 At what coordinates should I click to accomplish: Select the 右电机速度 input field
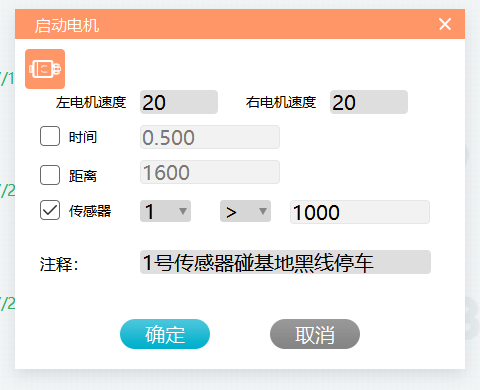(x=369, y=102)
